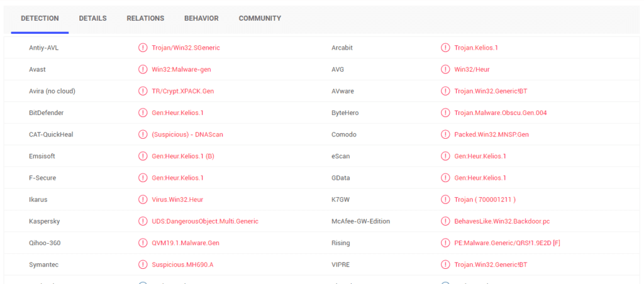Image resolution: width=644 pixels, height=284 pixels.
Task: Click the alert icon next to Trojan ( 700001211 )
Action: click(445, 200)
